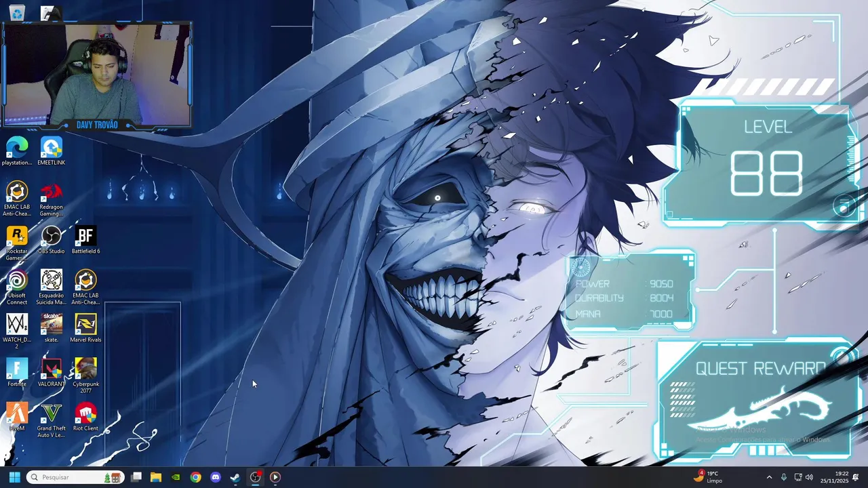Launch the Redragon Gaming shortcut

point(52,199)
